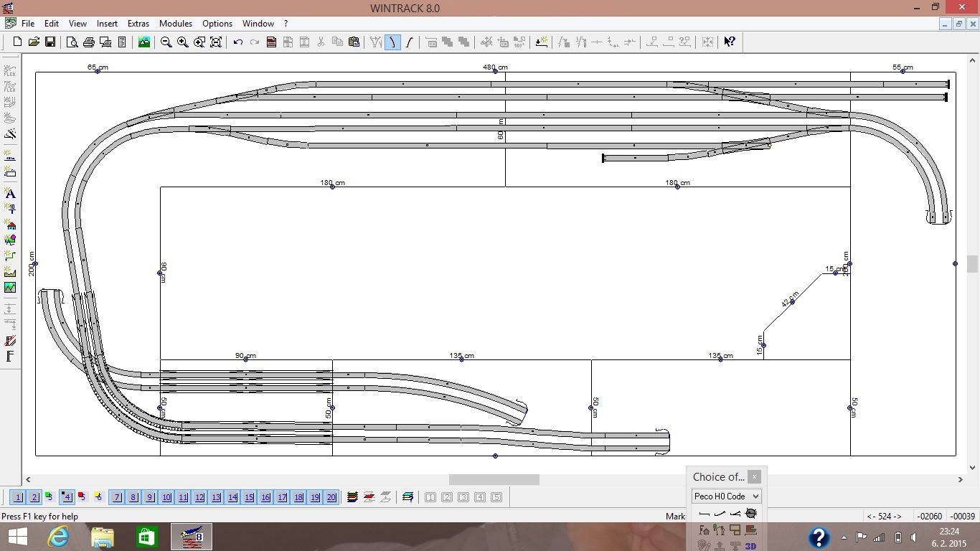980x551 pixels.
Task: Show hidden system tray icons arrow
Action: pos(844,537)
